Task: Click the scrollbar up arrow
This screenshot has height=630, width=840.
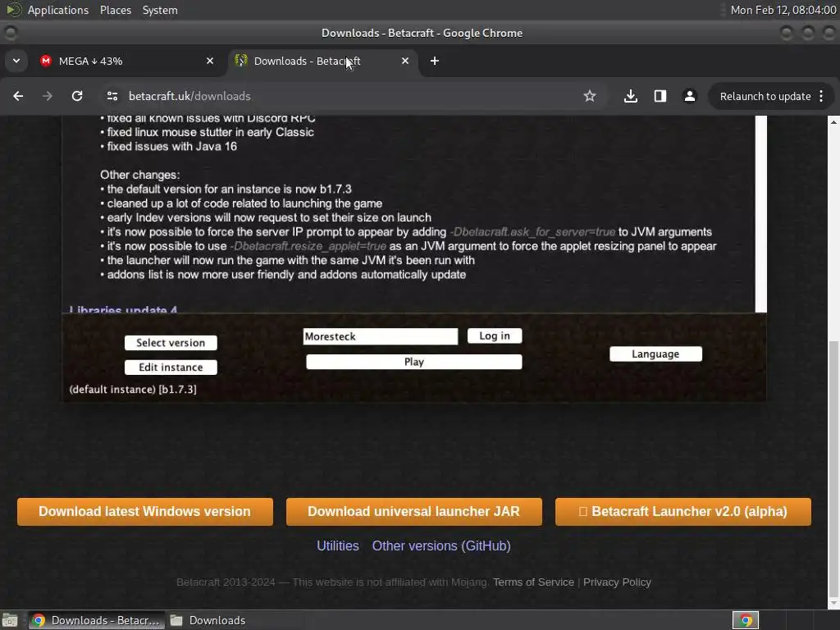Action: click(x=833, y=122)
